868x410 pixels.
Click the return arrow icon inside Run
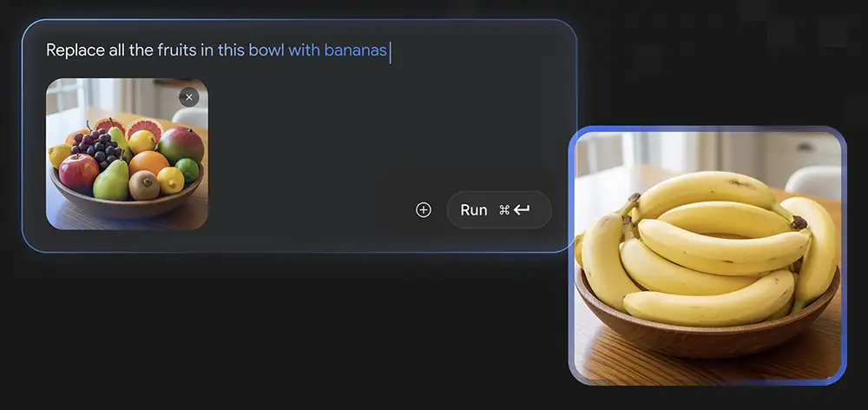tap(522, 210)
